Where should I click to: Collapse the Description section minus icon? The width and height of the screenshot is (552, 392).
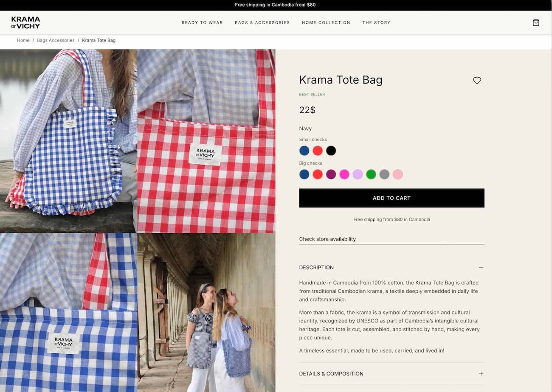coord(481,267)
